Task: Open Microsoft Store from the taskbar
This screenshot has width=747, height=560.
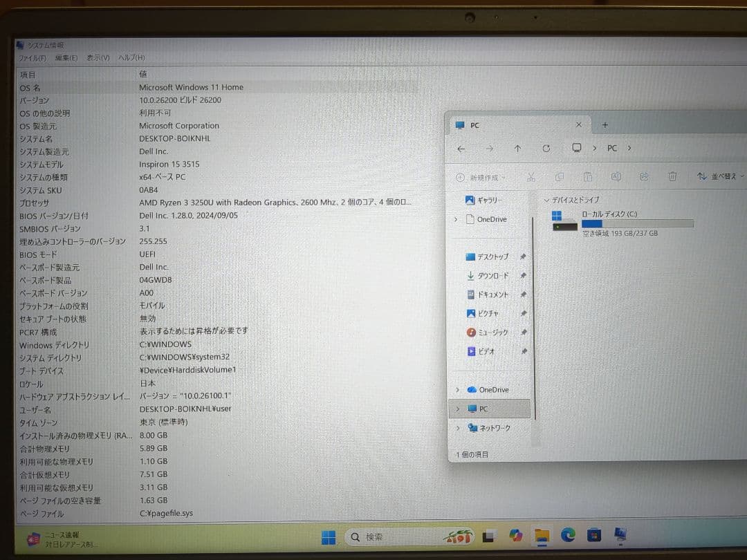Action: 593,536
